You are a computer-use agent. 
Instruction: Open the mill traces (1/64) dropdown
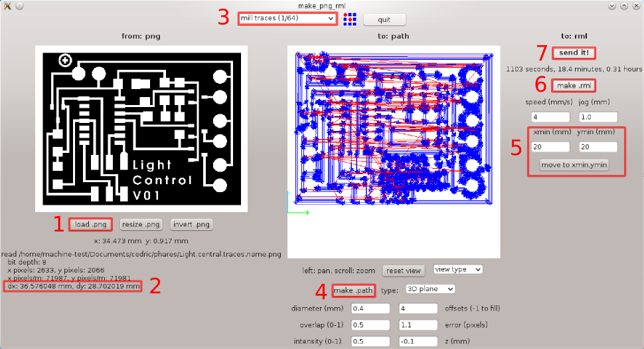(x=287, y=19)
